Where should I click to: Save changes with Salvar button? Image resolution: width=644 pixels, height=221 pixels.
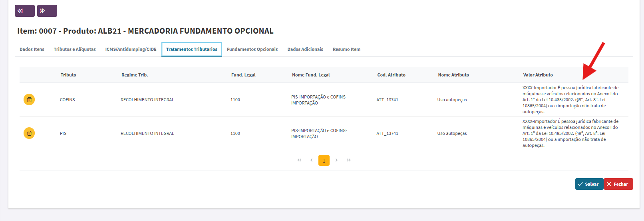coord(589,184)
